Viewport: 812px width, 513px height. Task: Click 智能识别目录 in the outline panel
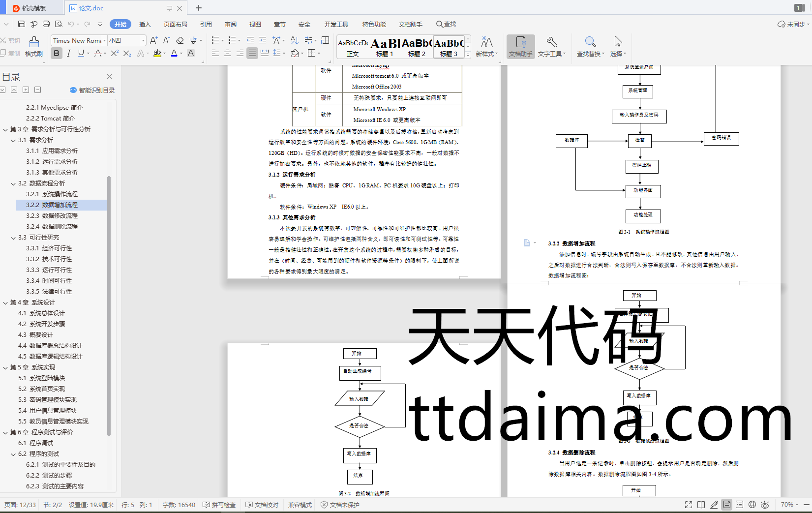[x=92, y=90]
